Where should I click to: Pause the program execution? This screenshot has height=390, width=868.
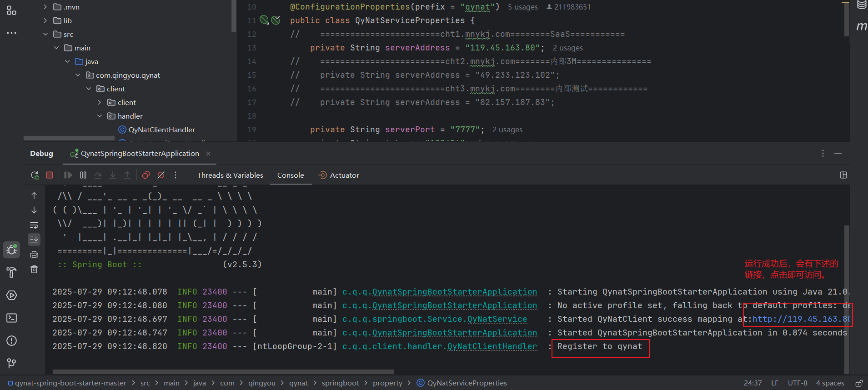click(83, 175)
